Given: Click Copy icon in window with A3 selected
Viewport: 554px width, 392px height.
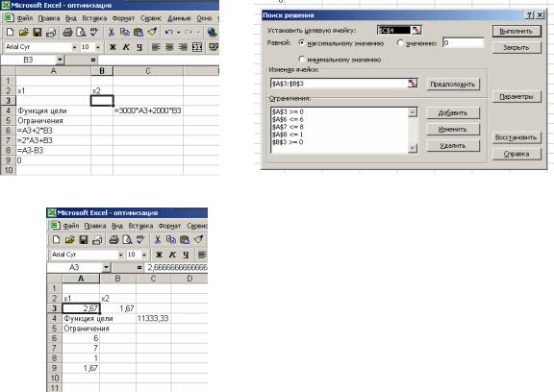Looking at the screenshot, I should coord(171,240).
